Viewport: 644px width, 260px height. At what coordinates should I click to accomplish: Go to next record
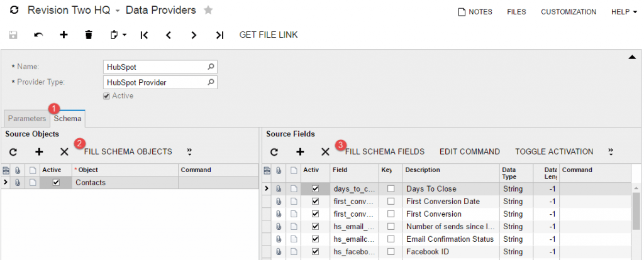click(x=194, y=35)
